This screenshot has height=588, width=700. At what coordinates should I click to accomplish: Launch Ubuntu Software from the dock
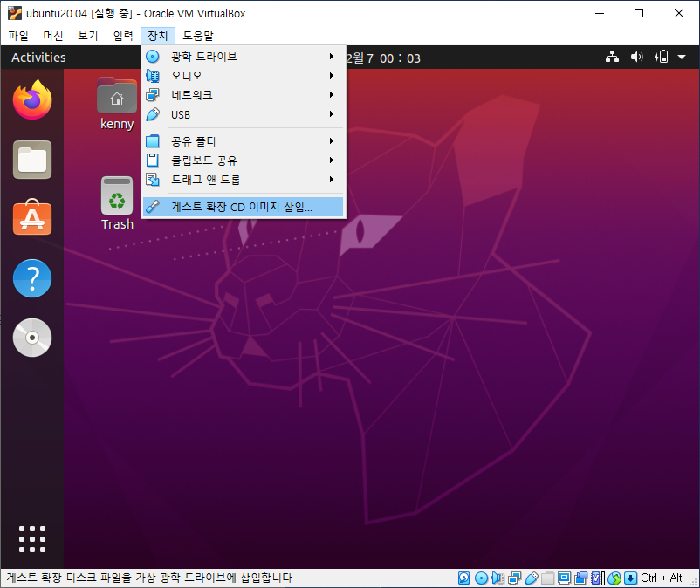tap(32, 217)
